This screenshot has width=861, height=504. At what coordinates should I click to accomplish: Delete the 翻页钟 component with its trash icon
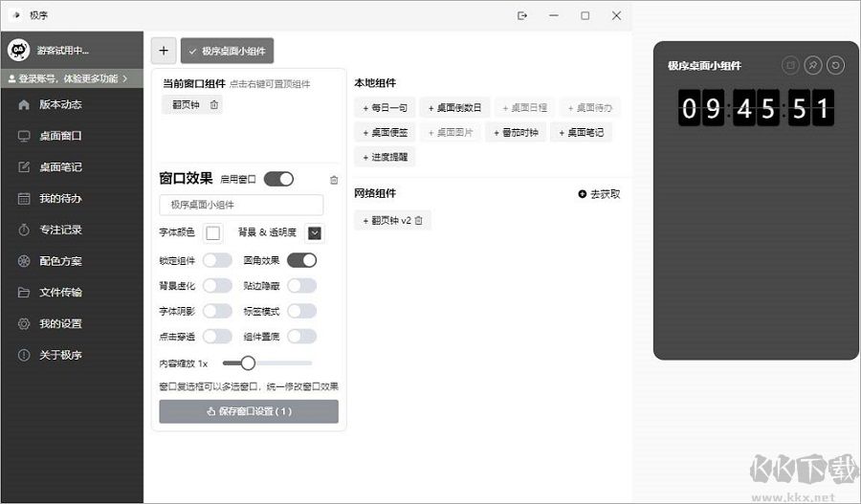(x=214, y=105)
